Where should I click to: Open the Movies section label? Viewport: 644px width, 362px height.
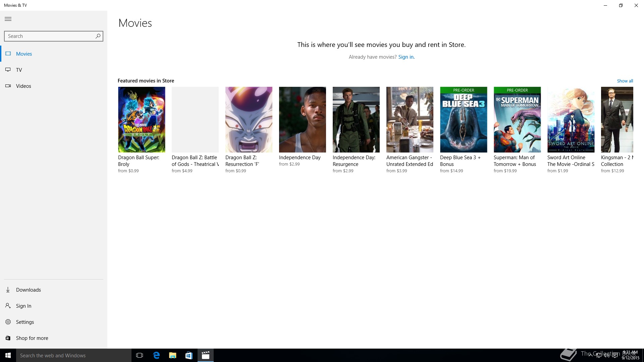(x=24, y=54)
